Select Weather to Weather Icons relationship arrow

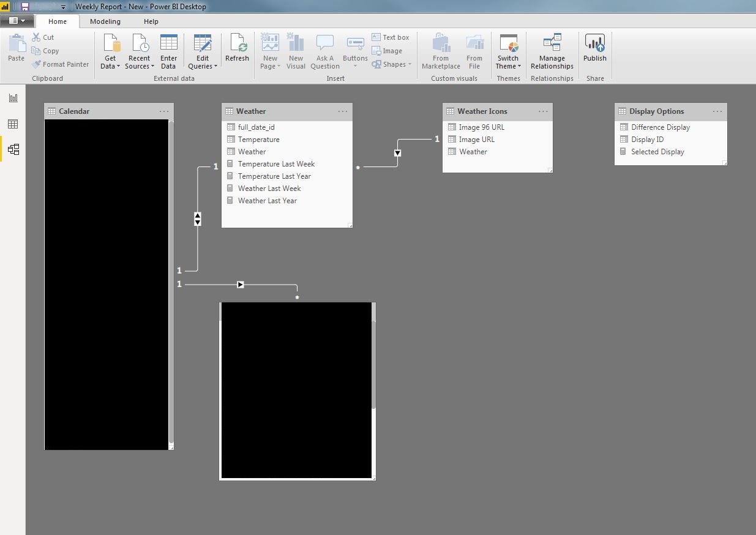point(398,152)
